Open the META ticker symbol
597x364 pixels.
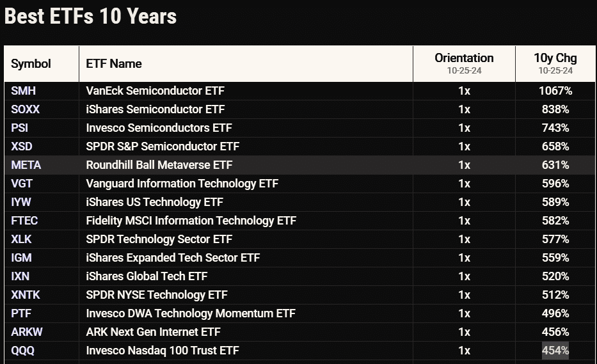pyautogui.click(x=26, y=165)
